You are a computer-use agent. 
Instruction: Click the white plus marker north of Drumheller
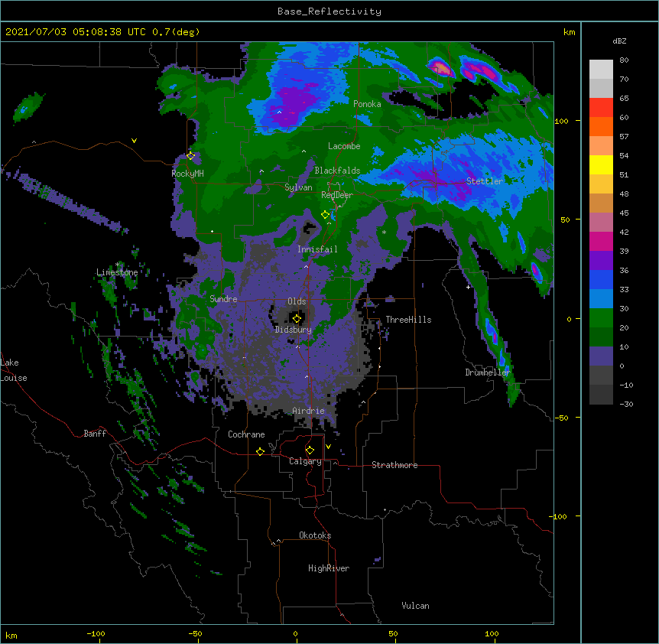pos(468,287)
